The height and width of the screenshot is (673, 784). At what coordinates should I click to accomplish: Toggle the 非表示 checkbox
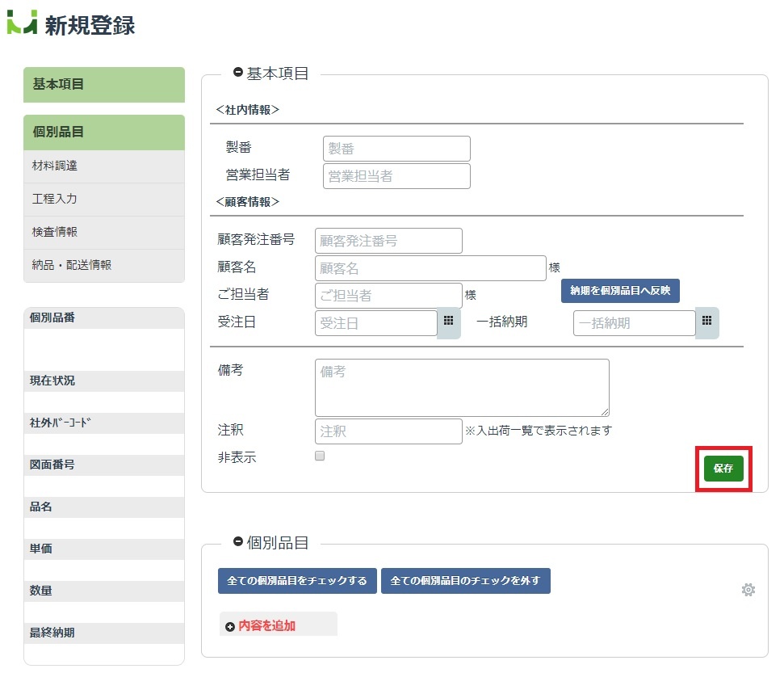click(x=320, y=456)
